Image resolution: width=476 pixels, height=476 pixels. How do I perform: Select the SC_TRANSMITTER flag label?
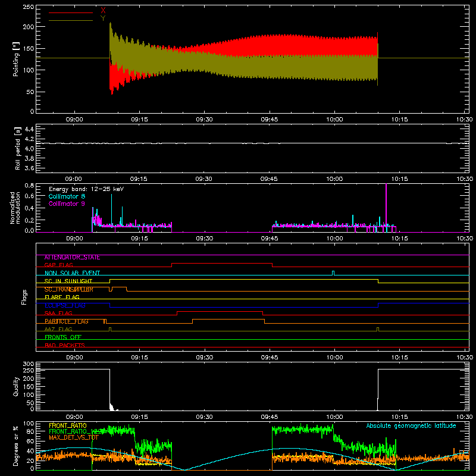point(69,289)
